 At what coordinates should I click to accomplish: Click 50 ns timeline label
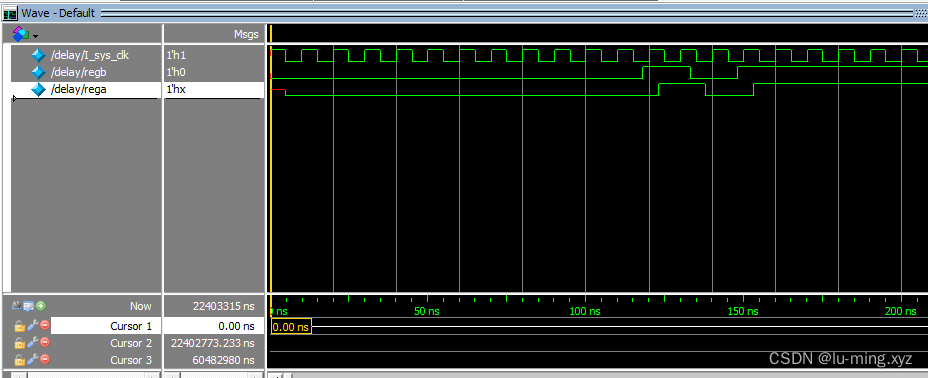pos(427,311)
